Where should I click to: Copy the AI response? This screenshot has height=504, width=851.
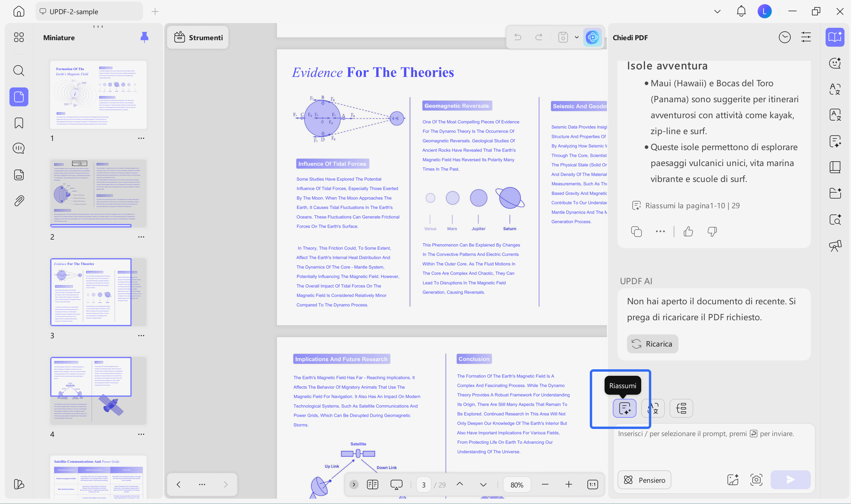click(x=636, y=232)
